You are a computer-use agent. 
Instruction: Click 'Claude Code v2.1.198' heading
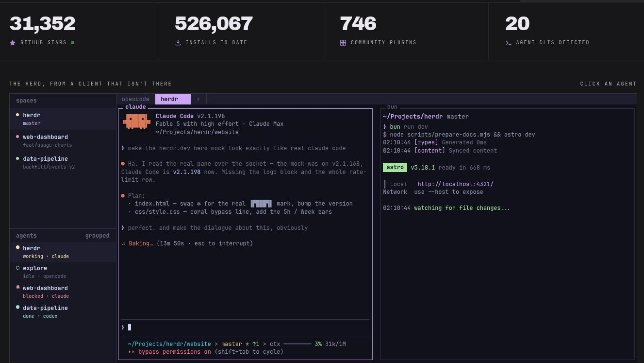pos(190,116)
